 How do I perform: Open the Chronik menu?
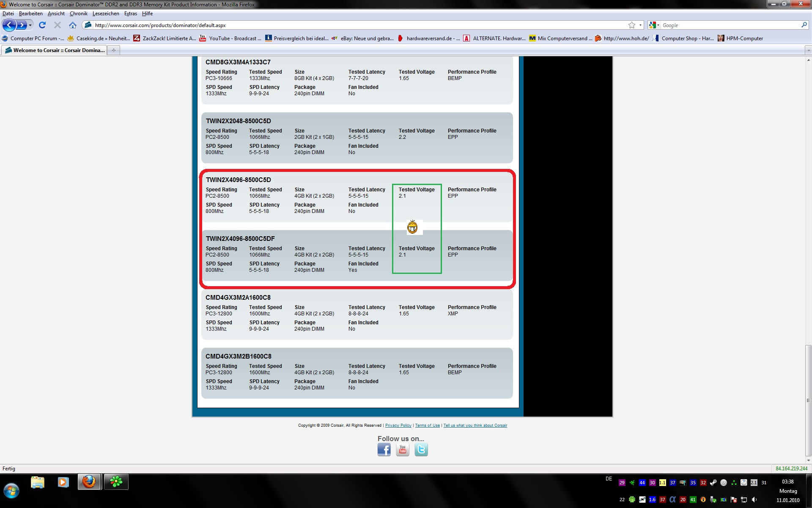point(79,14)
